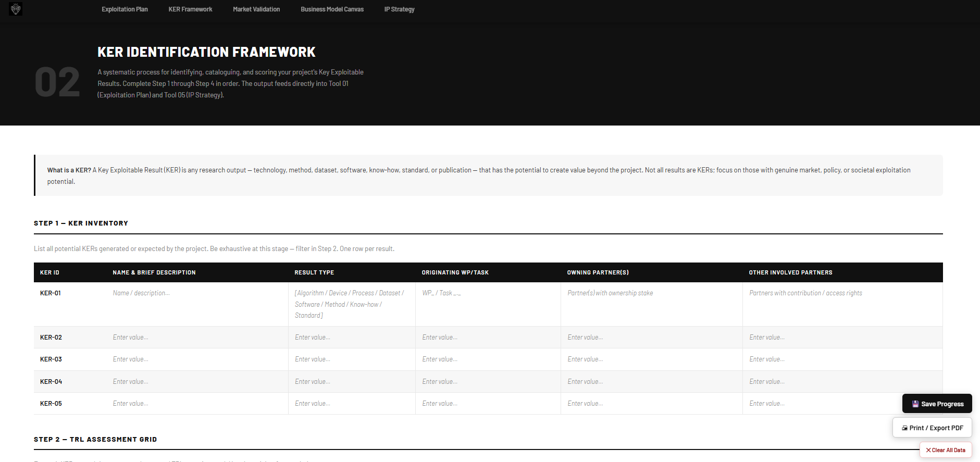Click the KER-05 row label

[51, 404]
